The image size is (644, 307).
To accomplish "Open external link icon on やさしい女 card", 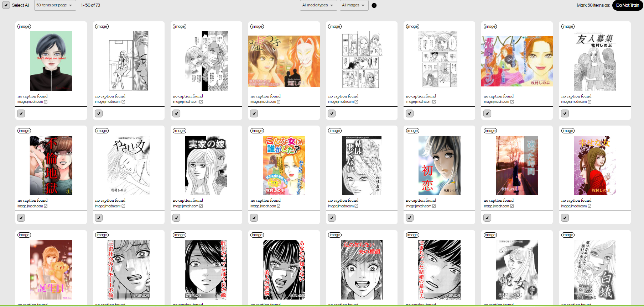I will click(x=123, y=206).
